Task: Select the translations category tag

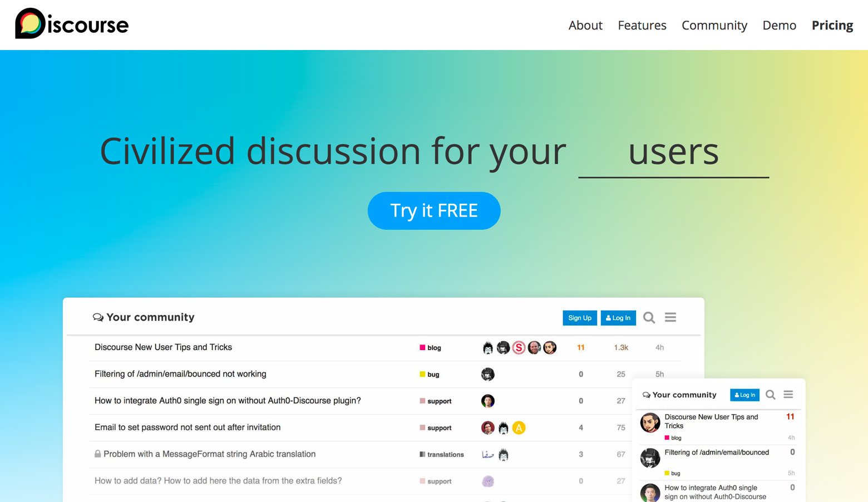Action: (x=442, y=455)
